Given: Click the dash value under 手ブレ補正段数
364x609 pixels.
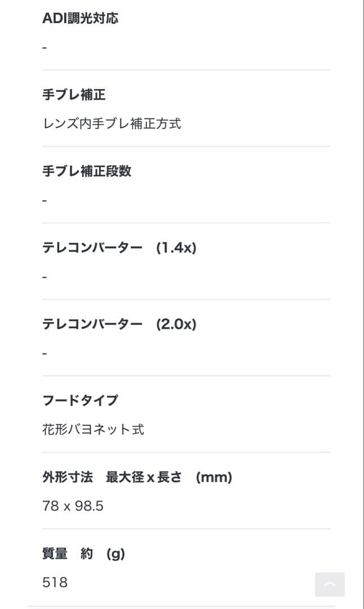Looking at the screenshot, I should [x=45, y=200].
